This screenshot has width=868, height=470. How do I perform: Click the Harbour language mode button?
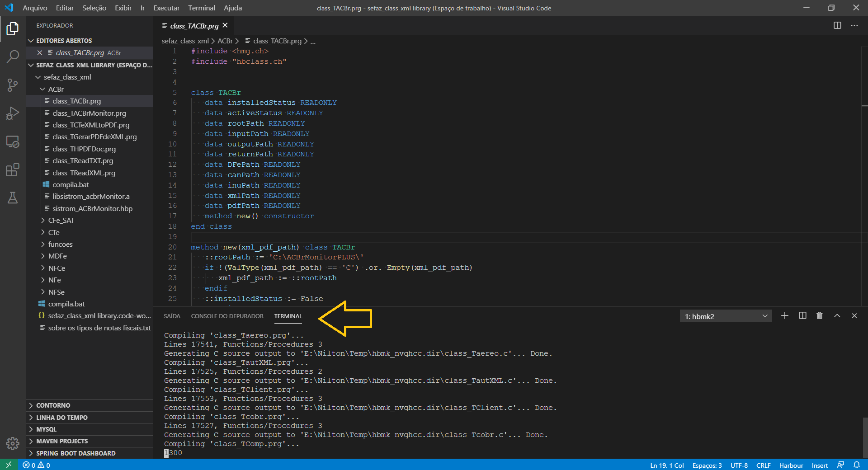click(x=791, y=465)
